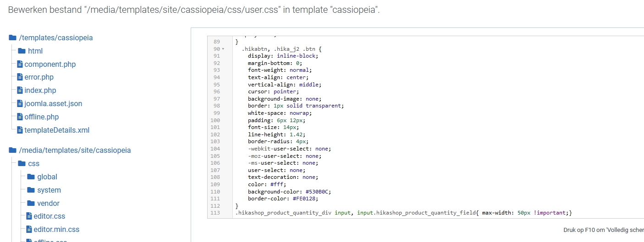
Task: Open the editor.css file link
Action: point(49,216)
